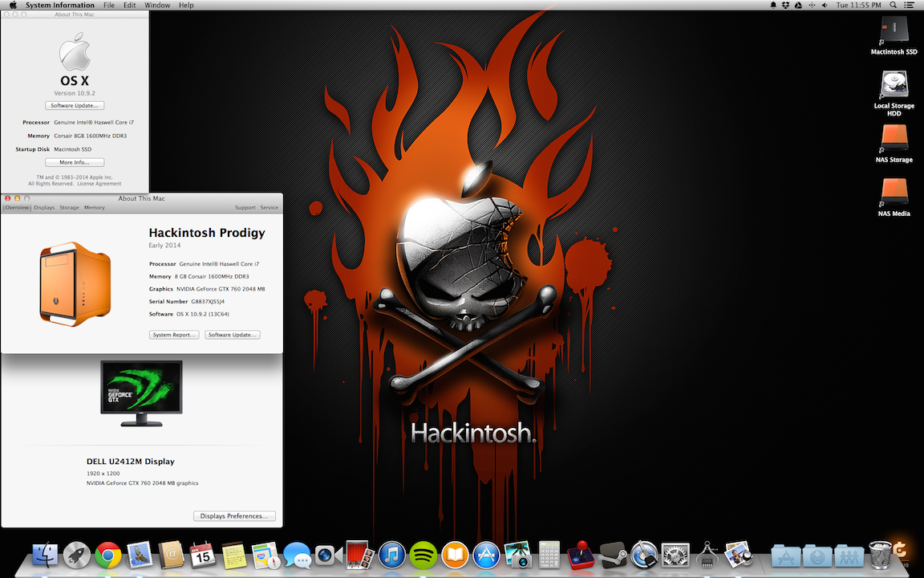Image resolution: width=924 pixels, height=578 pixels.
Task: Open the yellow Stickies notes dock icon
Action: point(234,555)
